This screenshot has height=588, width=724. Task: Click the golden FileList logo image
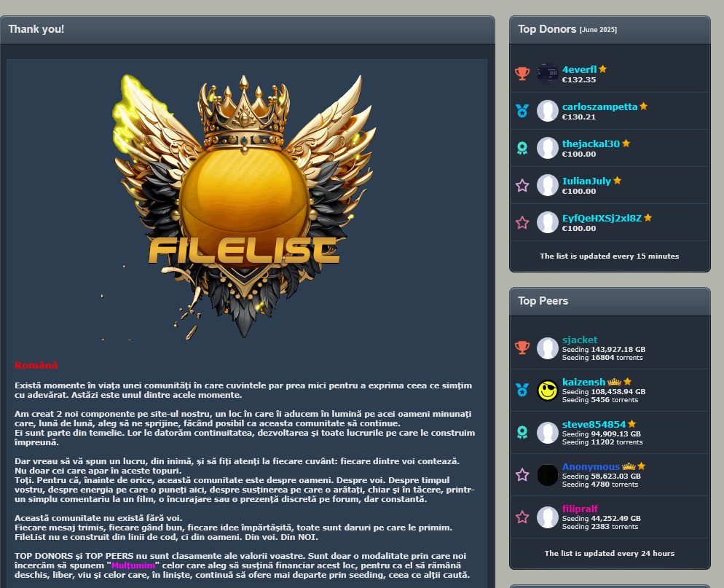click(x=245, y=205)
